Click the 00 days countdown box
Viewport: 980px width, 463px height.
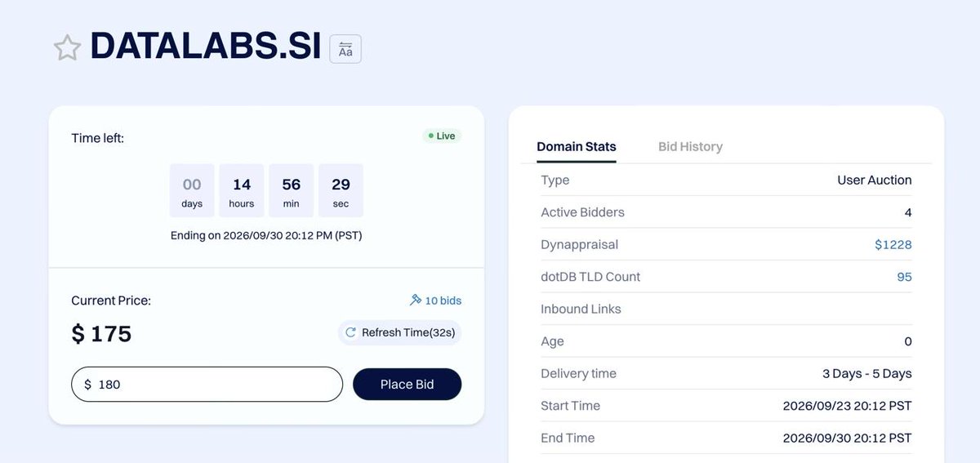click(192, 190)
